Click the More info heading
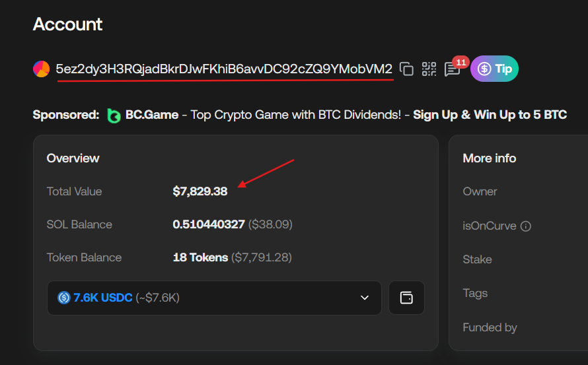Image resolution: width=588 pixels, height=365 pixels. tap(490, 158)
